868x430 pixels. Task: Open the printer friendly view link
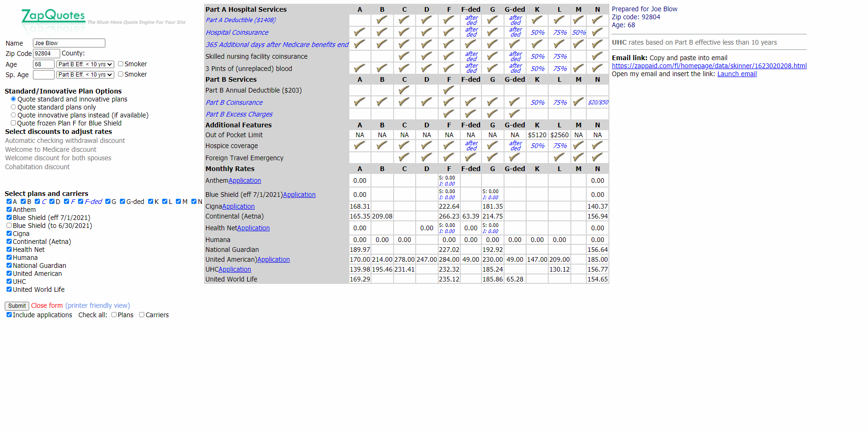(98, 305)
